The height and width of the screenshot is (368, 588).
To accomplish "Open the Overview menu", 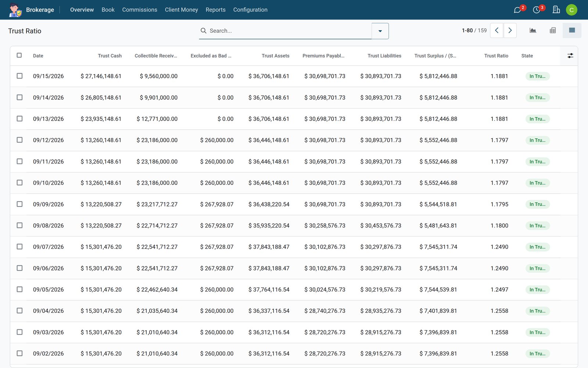I will click(82, 10).
